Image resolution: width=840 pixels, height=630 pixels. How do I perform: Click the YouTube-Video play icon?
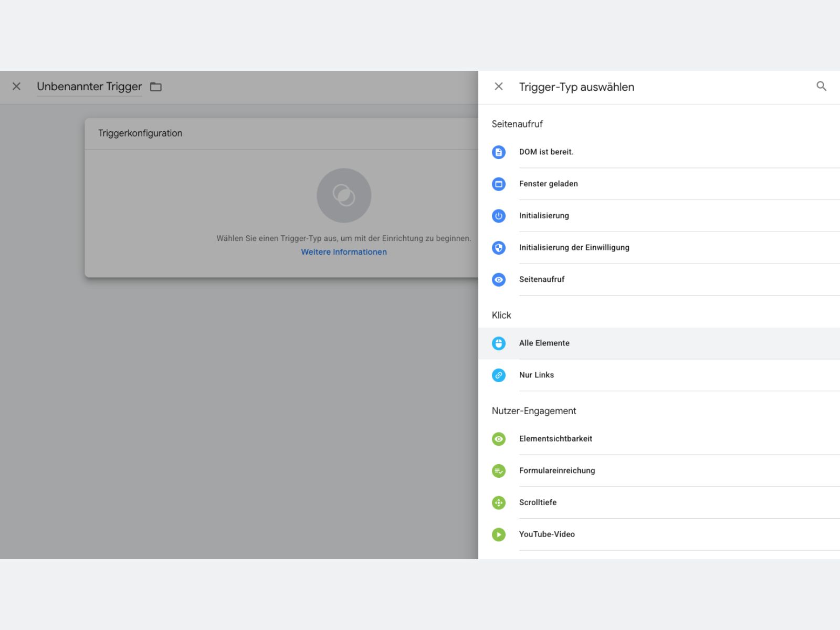(499, 534)
